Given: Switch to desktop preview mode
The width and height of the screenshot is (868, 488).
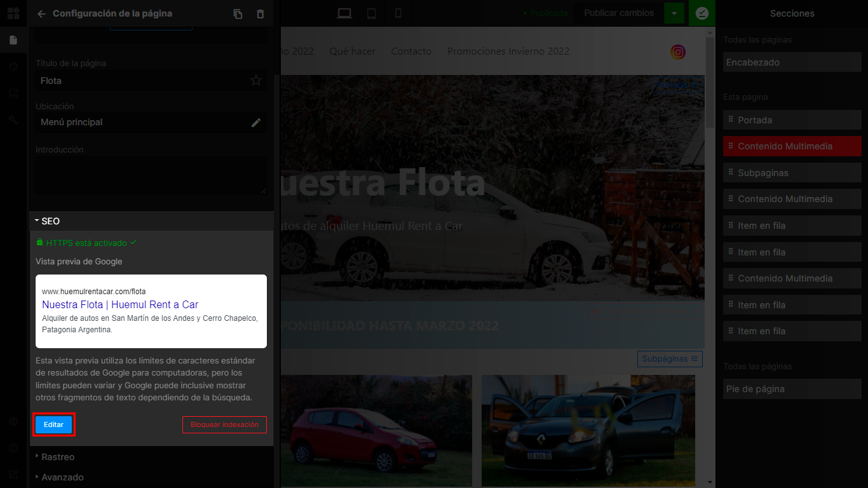Looking at the screenshot, I should coord(344,13).
